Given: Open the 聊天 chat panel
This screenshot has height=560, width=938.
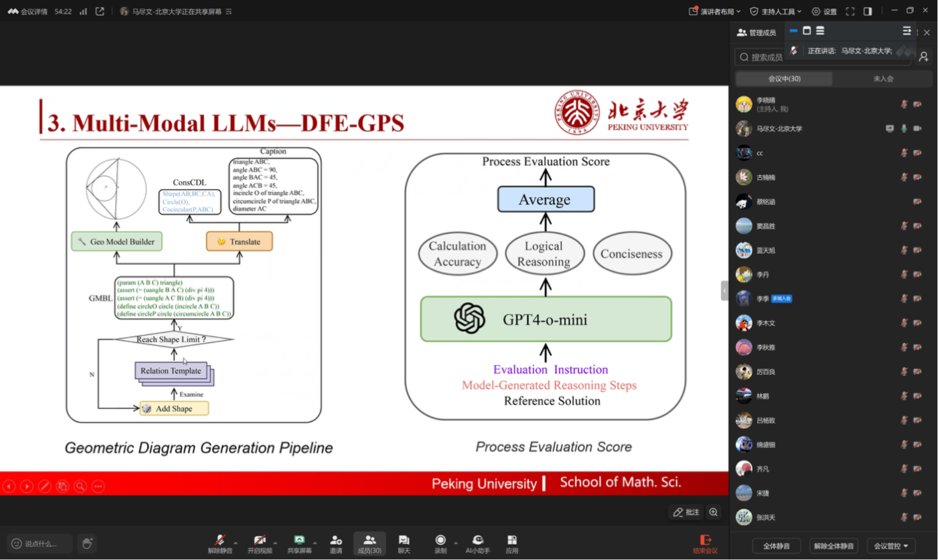Looking at the screenshot, I should (x=404, y=544).
